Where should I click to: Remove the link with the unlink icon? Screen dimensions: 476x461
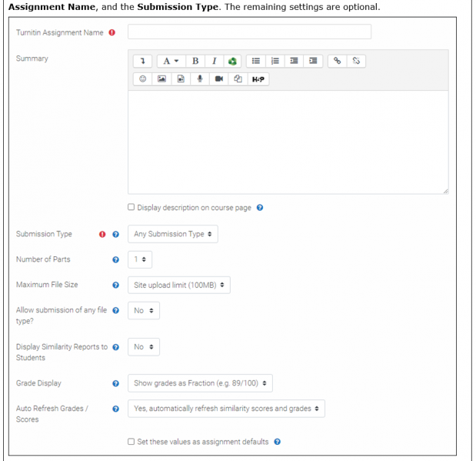[356, 61]
